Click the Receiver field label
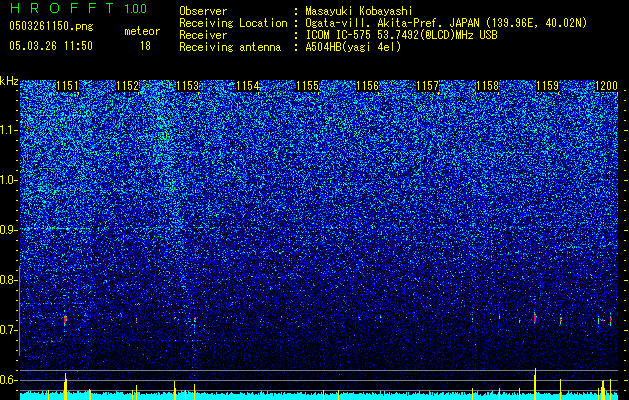 click(203, 35)
